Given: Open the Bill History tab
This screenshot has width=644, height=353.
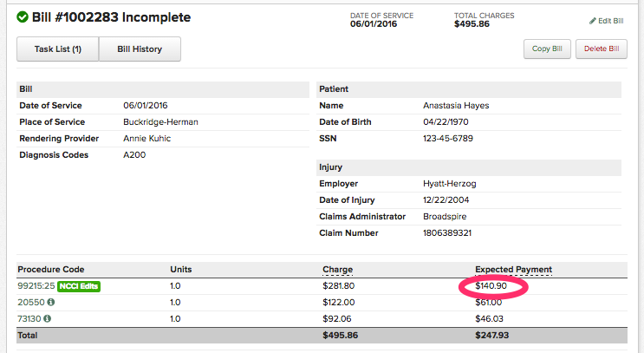Looking at the screenshot, I should pyautogui.click(x=140, y=49).
